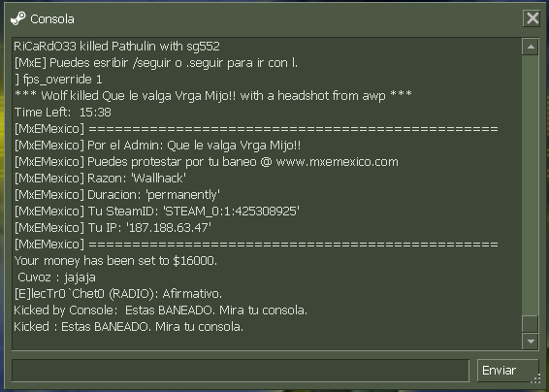Click the 'Time Left: 15:38' line

pyautogui.click(x=63, y=113)
